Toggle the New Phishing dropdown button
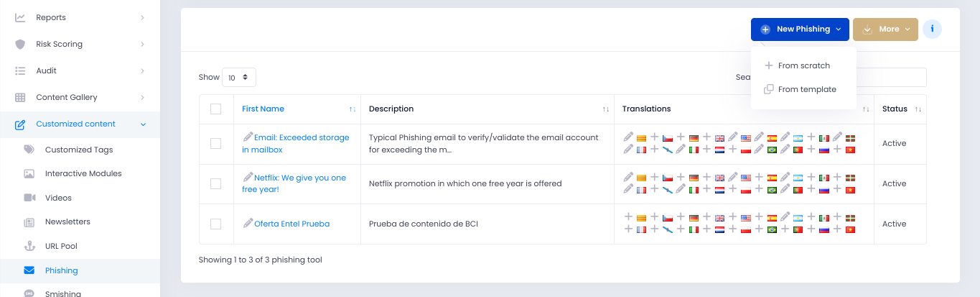 click(800, 29)
